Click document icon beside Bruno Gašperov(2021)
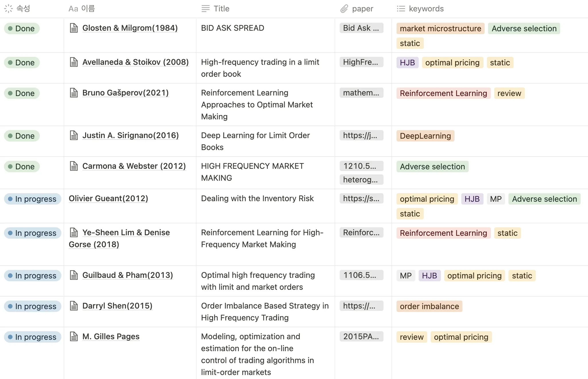The image size is (588, 379). pyautogui.click(x=74, y=93)
